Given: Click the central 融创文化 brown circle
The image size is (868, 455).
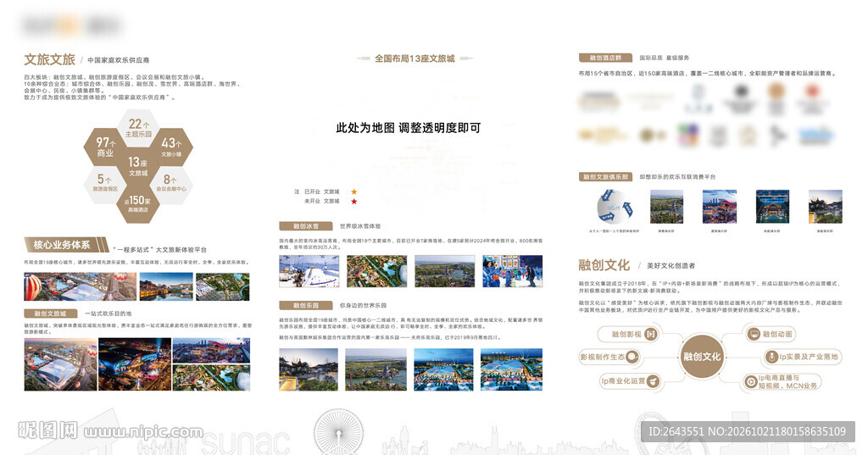Looking at the screenshot, I should click(702, 357).
